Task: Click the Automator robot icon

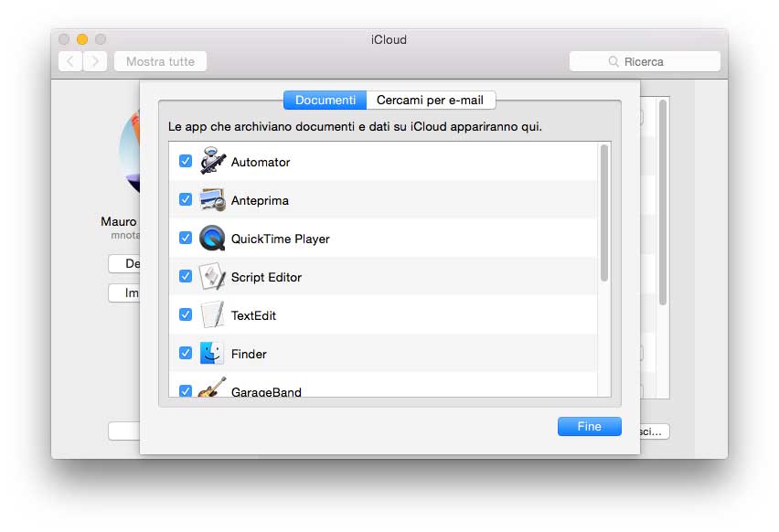Action: tap(213, 161)
